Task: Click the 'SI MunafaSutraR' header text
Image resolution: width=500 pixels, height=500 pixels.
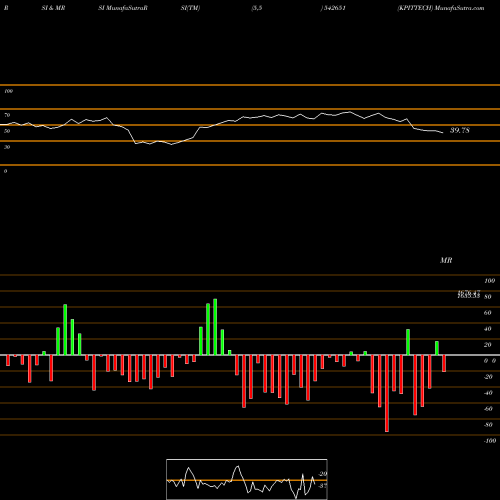Action: (123, 8)
